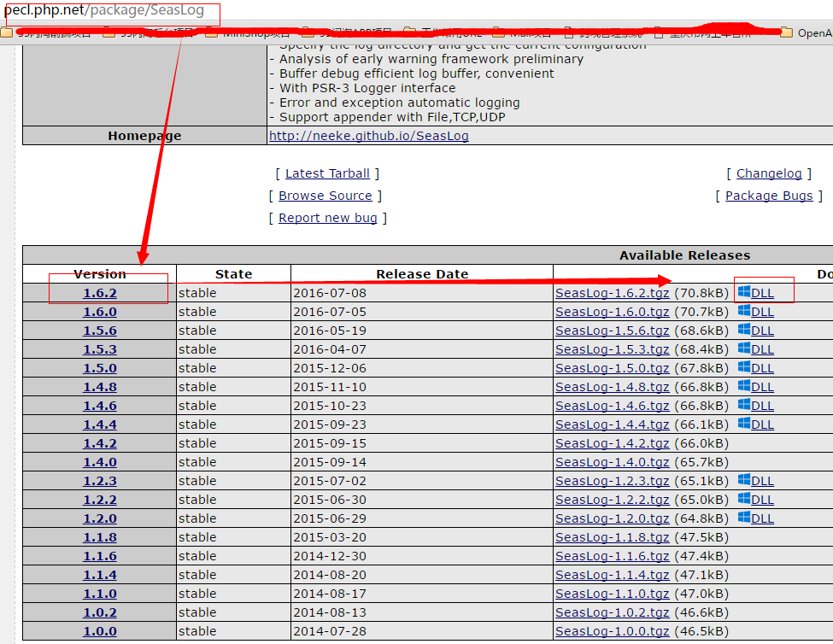Download SeasLog-1.4.2.tgz

click(x=612, y=443)
